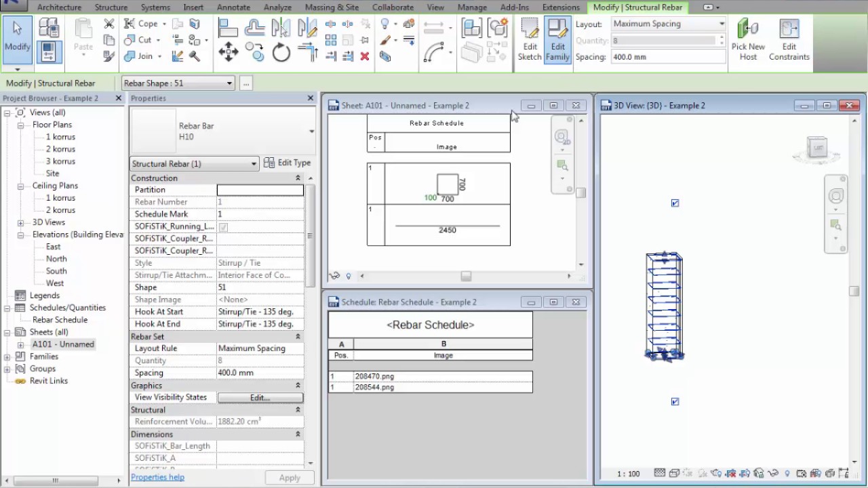Toggle lower rebar set checkbox in 3D view

pos(675,401)
